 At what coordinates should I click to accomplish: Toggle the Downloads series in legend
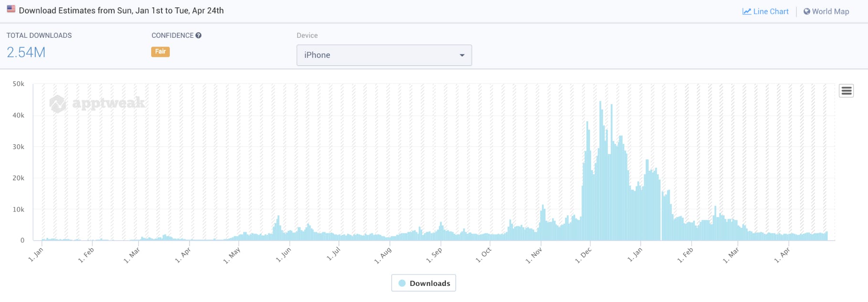click(429, 283)
